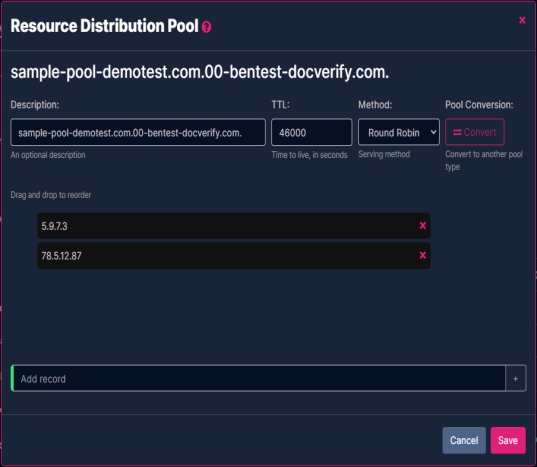This screenshot has width=537, height=467.
Task: Click the Description input field
Action: tap(138, 132)
